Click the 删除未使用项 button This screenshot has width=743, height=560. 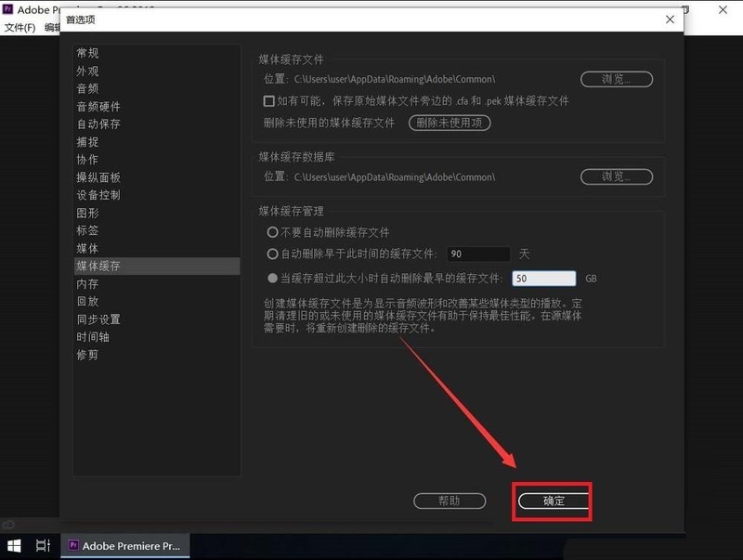450,123
